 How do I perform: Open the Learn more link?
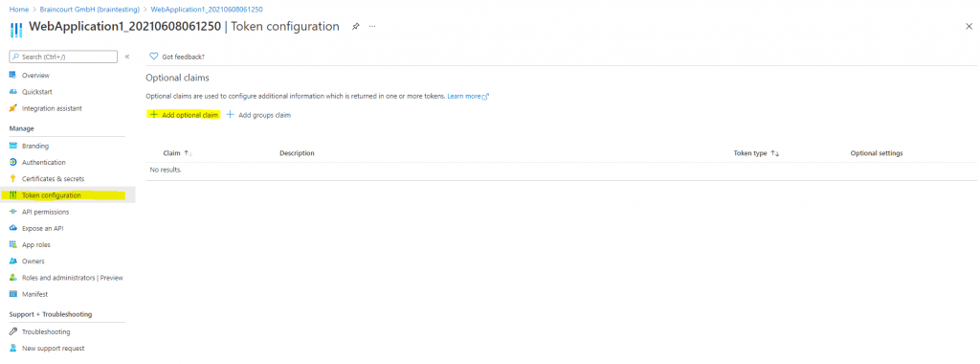pyautogui.click(x=468, y=97)
